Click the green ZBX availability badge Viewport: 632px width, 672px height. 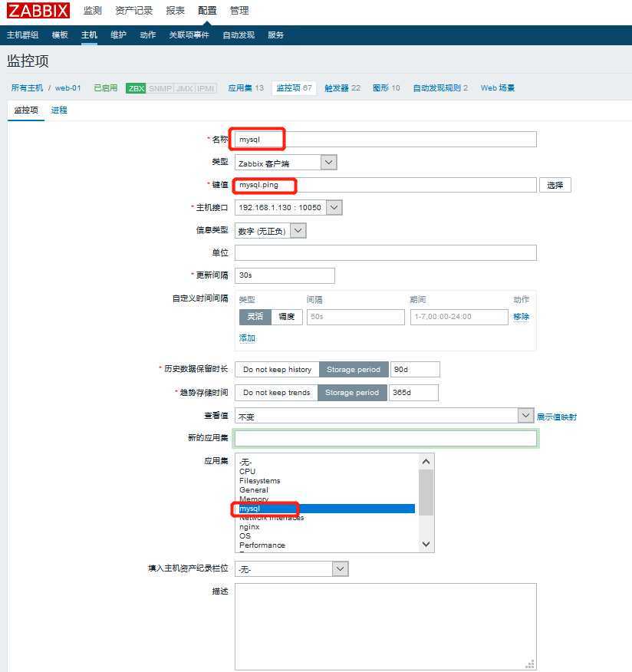click(x=137, y=88)
